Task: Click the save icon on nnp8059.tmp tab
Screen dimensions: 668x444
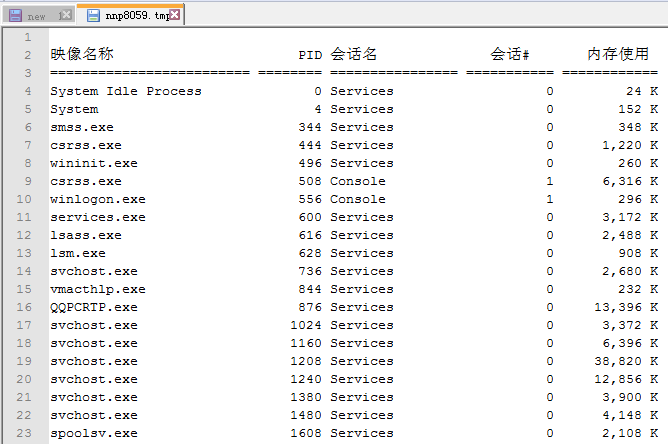Action: 93,16
